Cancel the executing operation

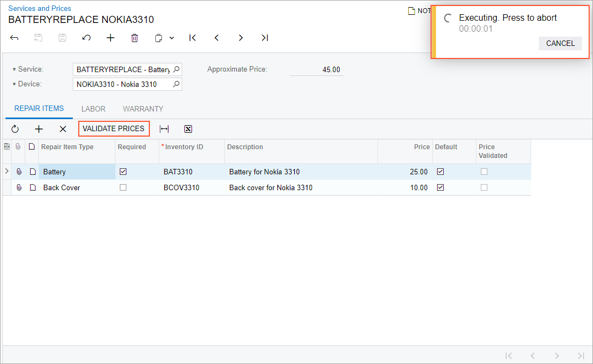(560, 43)
